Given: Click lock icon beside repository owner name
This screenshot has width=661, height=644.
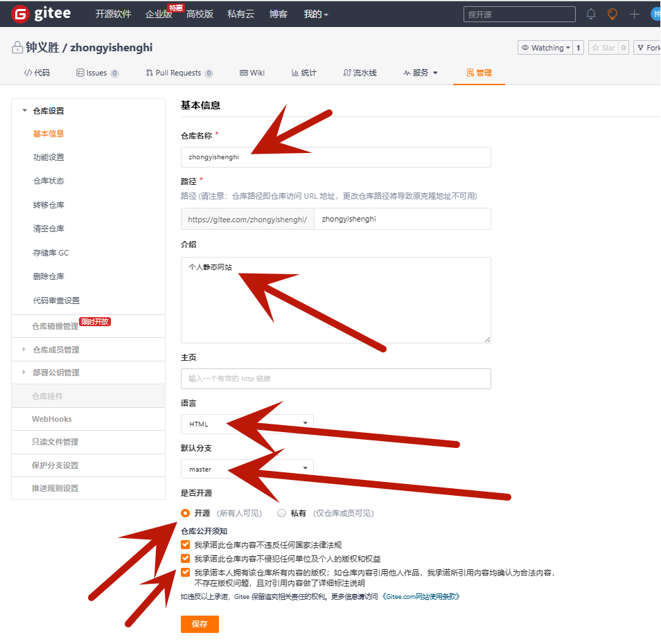Looking at the screenshot, I should coord(17,47).
